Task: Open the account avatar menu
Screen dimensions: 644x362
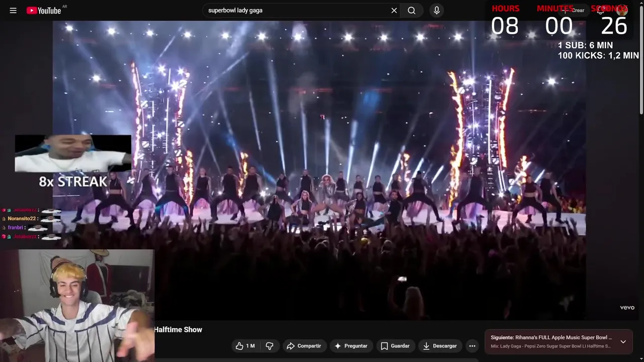Action: [x=622, y=11]
